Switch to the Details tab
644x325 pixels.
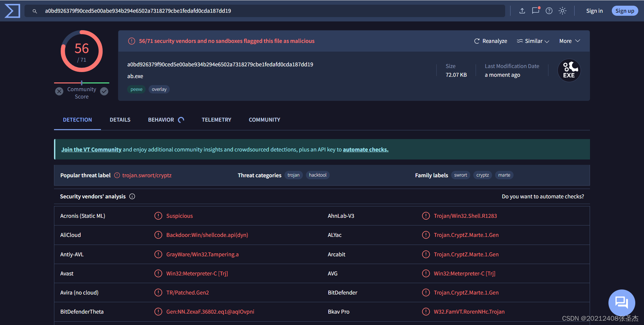point(120,120)
